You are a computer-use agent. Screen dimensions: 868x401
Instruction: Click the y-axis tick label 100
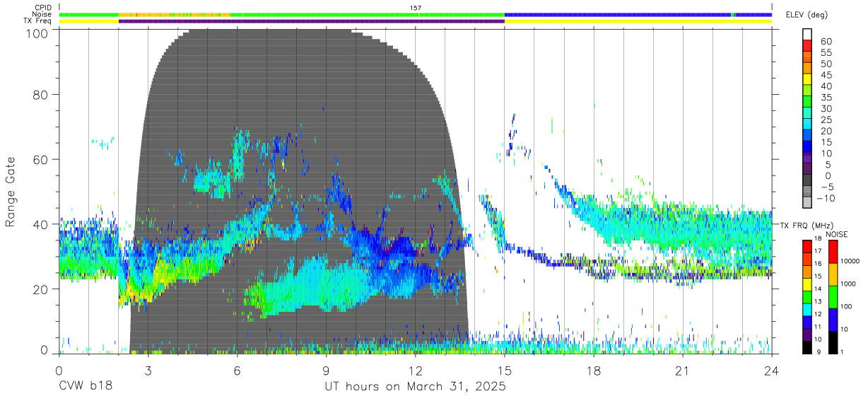[38, 33]
